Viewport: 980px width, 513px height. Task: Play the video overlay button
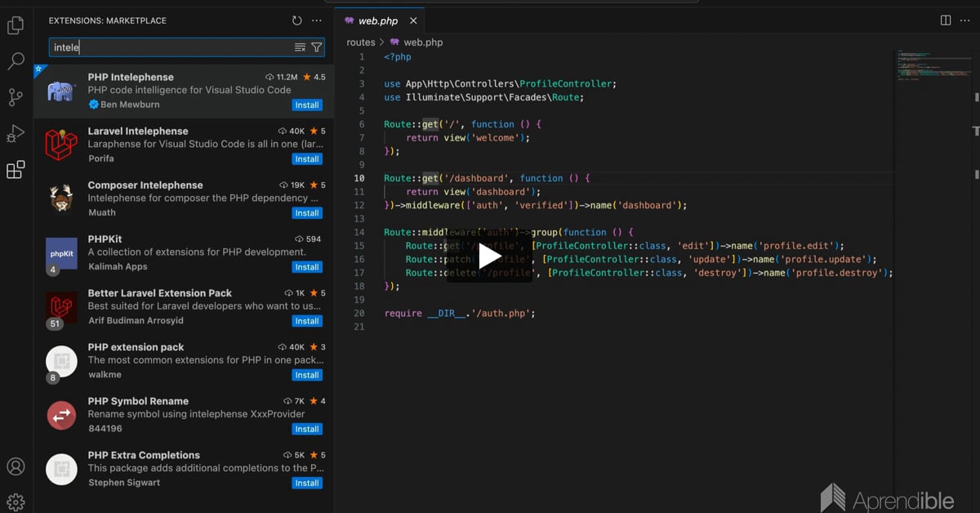pyautogui.click(x=489, y=256)
